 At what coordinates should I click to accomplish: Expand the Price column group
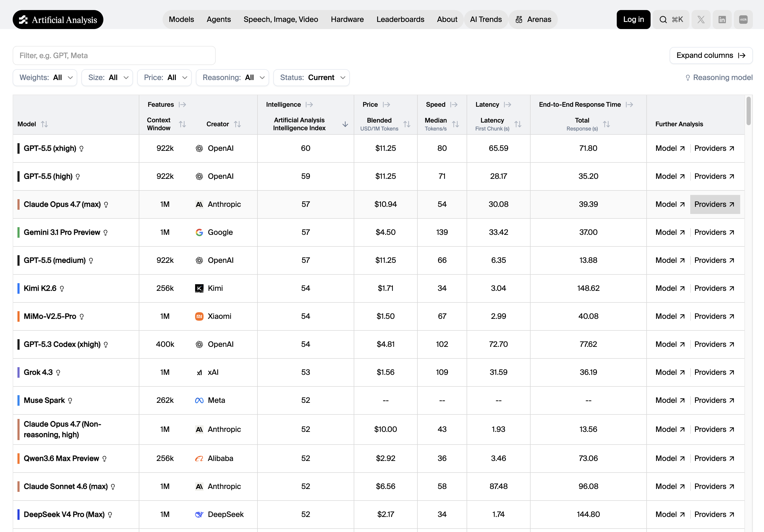(386, 104)
